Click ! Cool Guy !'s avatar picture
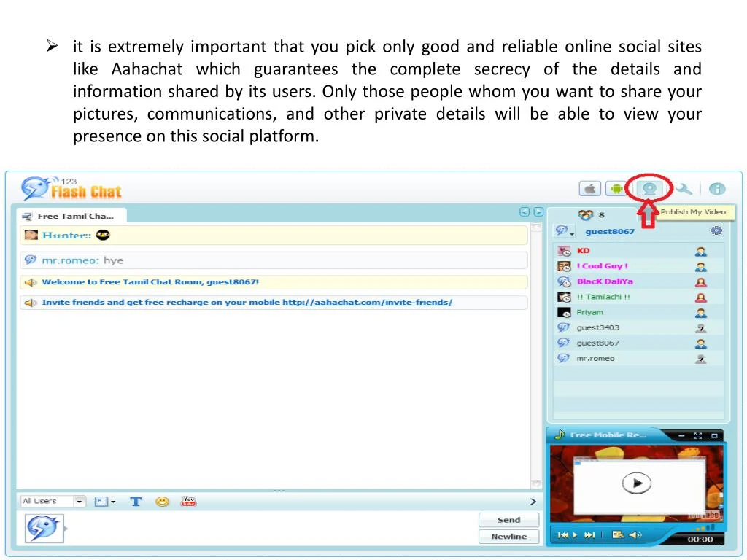Viewport: 747px width, 560px height. click(x=564, y=266)
